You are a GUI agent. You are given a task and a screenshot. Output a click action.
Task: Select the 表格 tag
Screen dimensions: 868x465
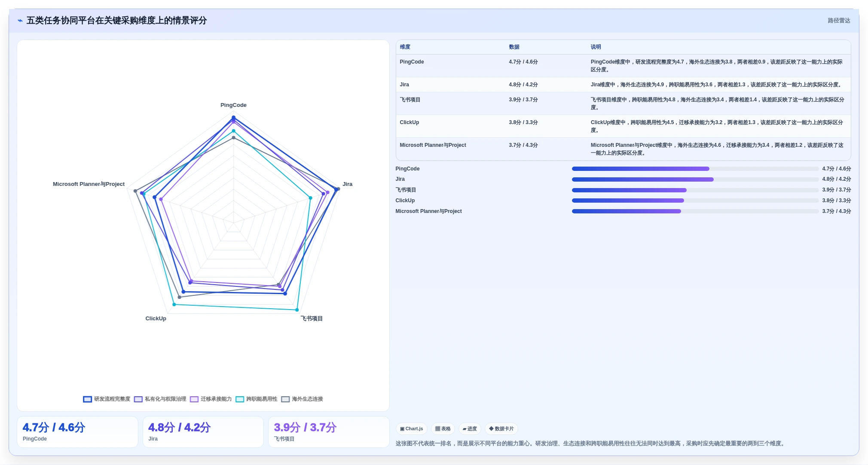[x=443, y=429]
